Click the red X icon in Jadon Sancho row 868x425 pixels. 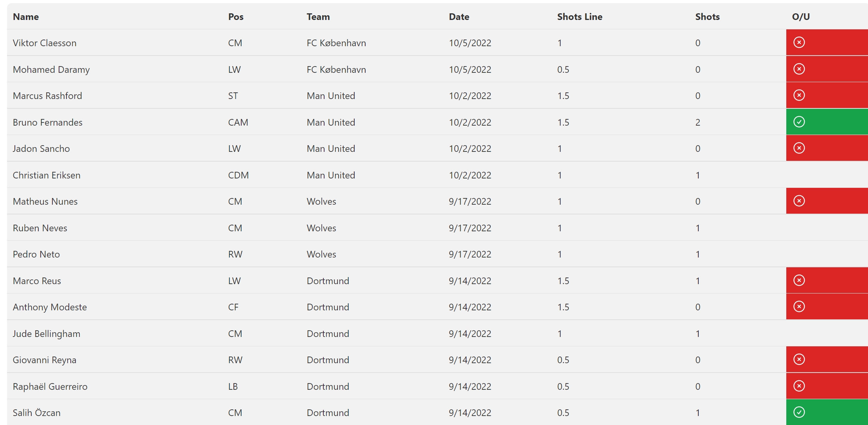coord(799,148)
